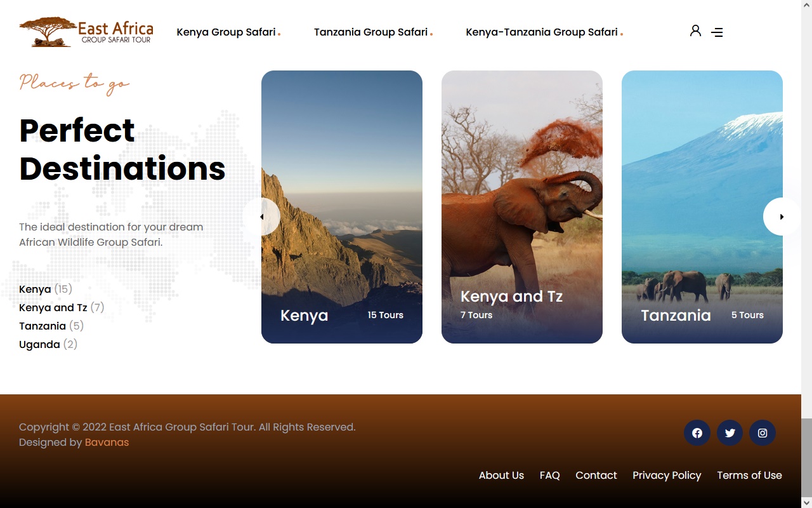Open Kenya Group Safari menu
812x508 pixels.
(x=228, y=32)
